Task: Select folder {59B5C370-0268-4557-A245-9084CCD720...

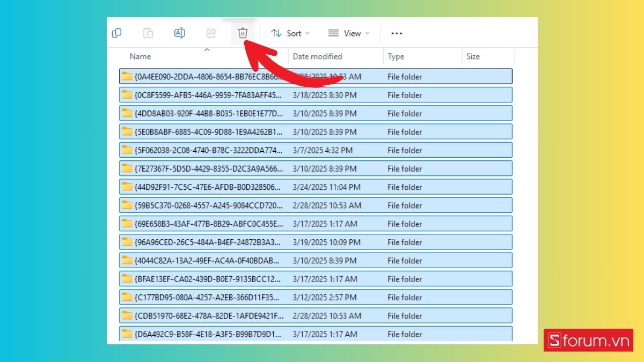Action: pyautogui.click(x=316, y=205)
